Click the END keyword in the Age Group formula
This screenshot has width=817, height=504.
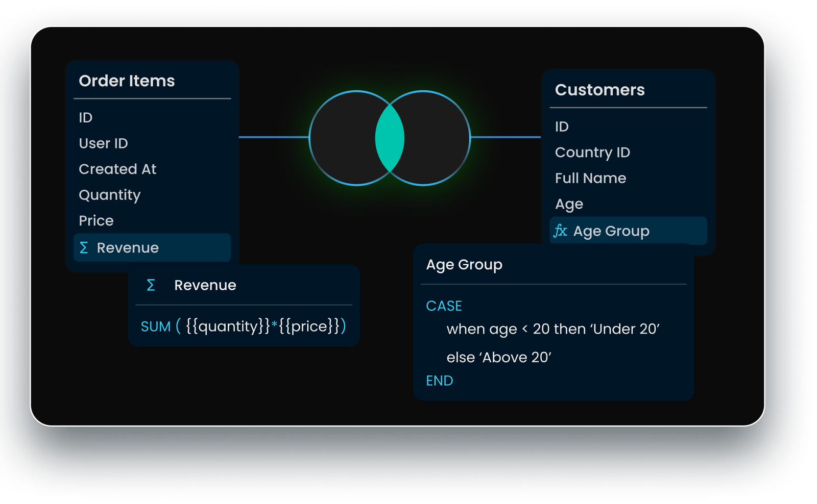(440, 381)
